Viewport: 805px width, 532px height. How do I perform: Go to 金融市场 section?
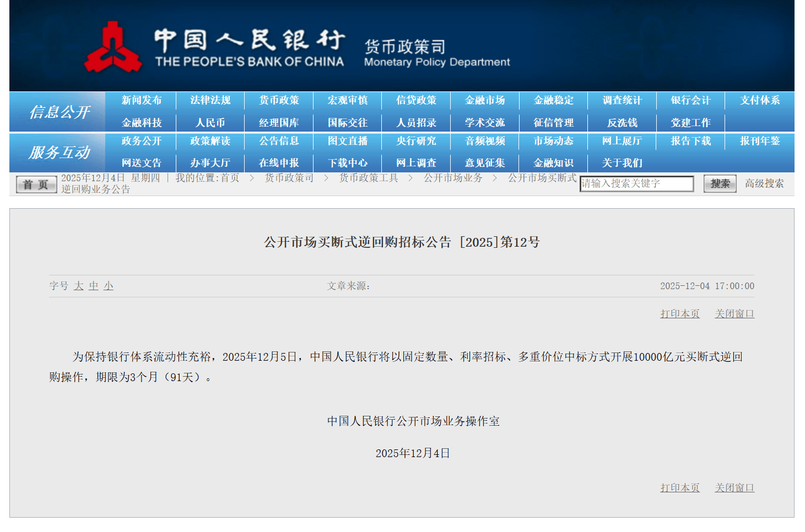(x=484, y=100)
